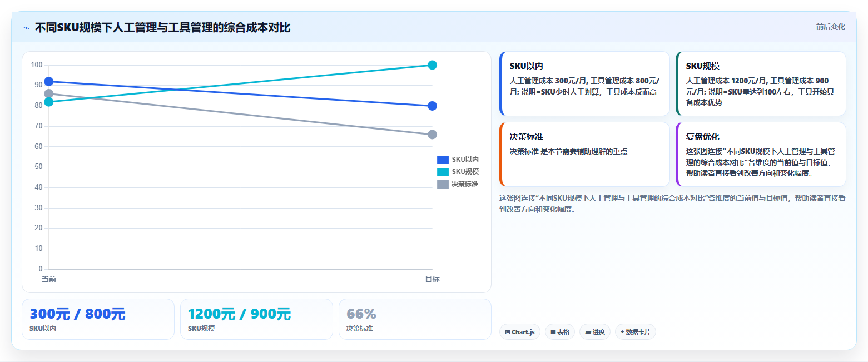Click the 100 y-axis tick label
Screen dimensions: 868x362
pyautogui.click(x=37, y=65)
